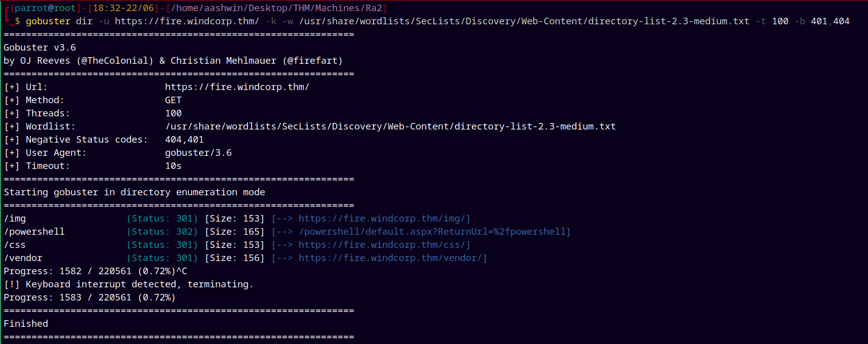Click the /css directory result entry

[x=15, y=245]
